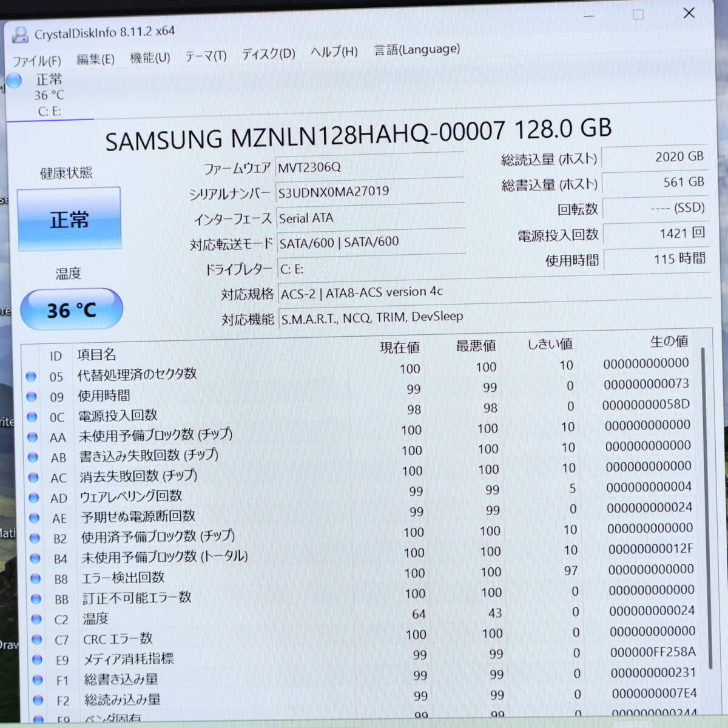The image size is (728, 728).
Task: Click status dot for row B8 エラー検出回数
Action: [x=36, y=579]
